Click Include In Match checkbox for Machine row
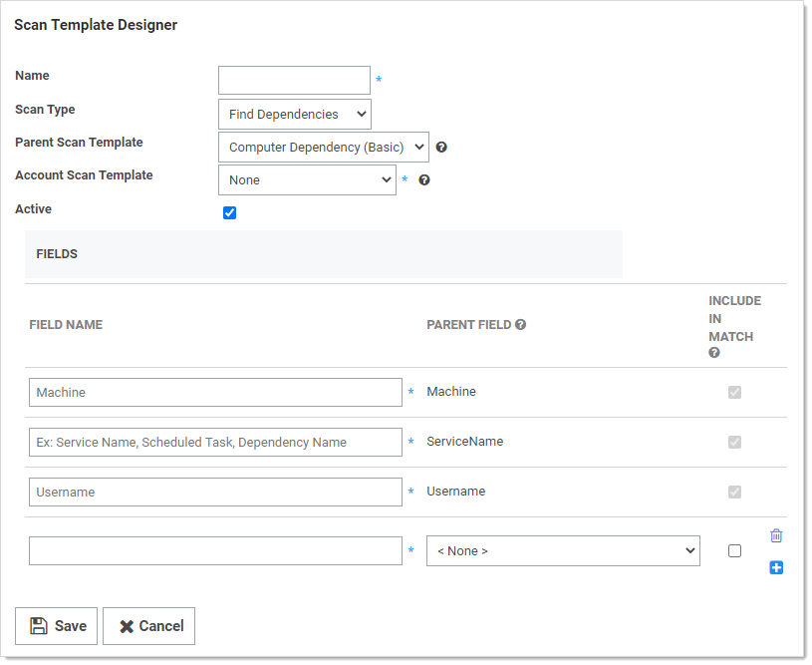 (734, 392)
